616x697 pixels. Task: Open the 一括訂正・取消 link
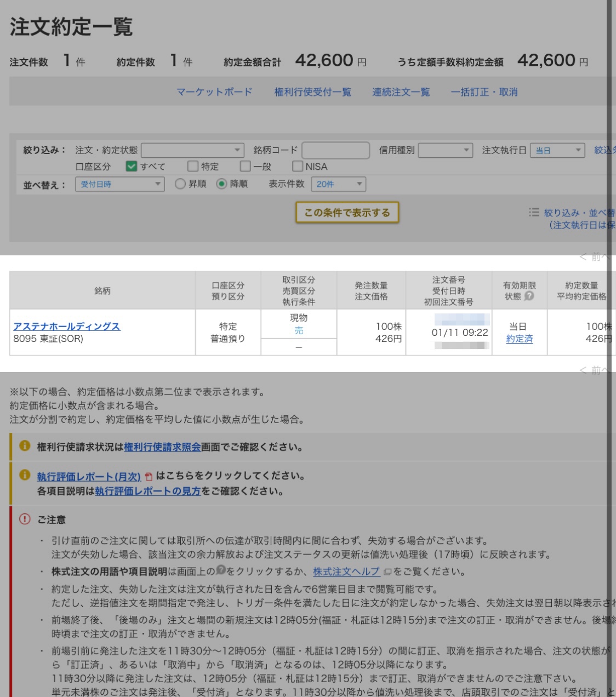484,92
